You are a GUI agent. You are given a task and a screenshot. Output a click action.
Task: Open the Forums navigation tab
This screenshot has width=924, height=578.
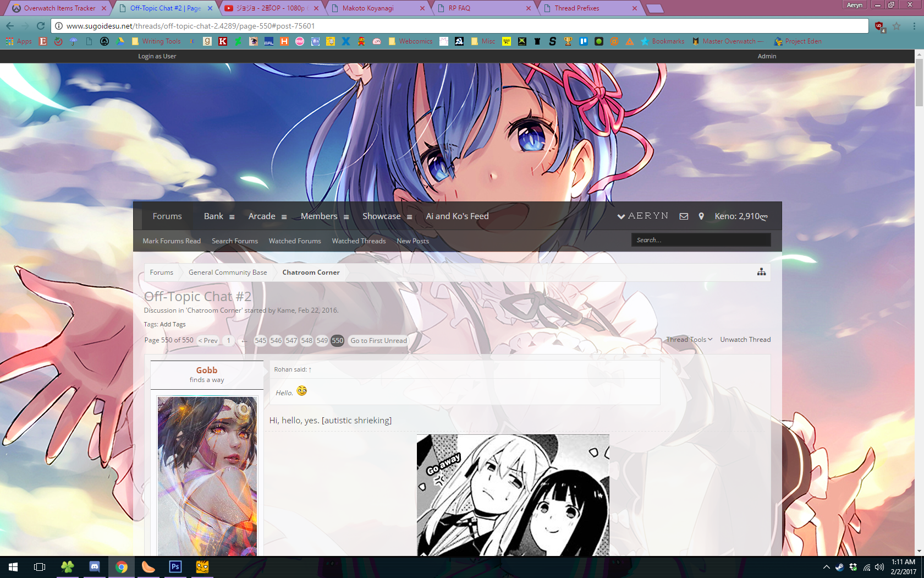tap(167, 216)
